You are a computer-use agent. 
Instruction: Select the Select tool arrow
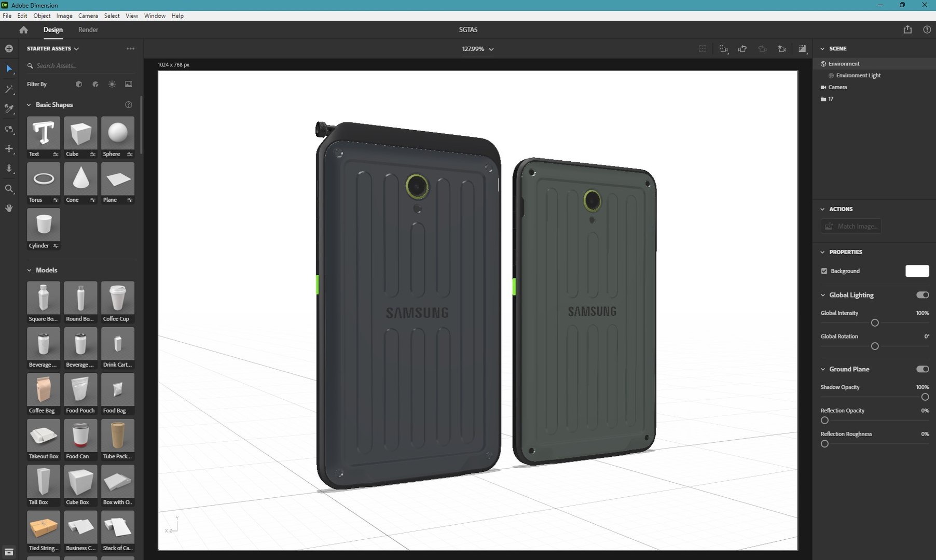click(9, 68)
